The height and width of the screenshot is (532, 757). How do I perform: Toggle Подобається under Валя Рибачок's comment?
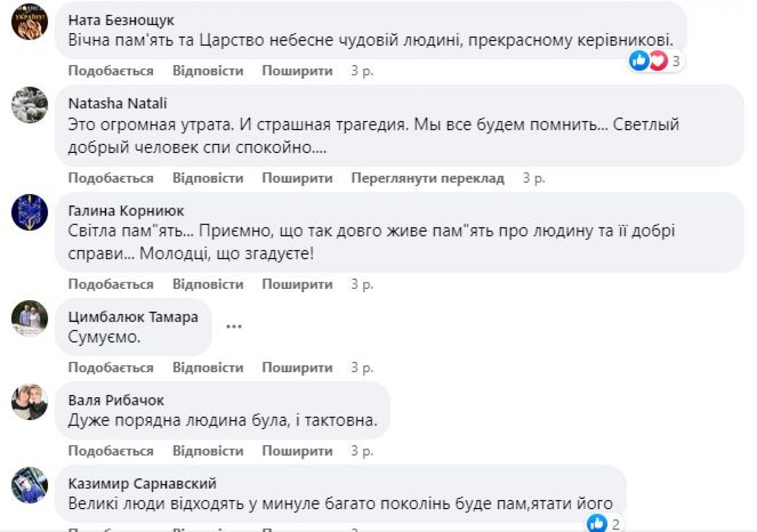(x=111, y=451)
